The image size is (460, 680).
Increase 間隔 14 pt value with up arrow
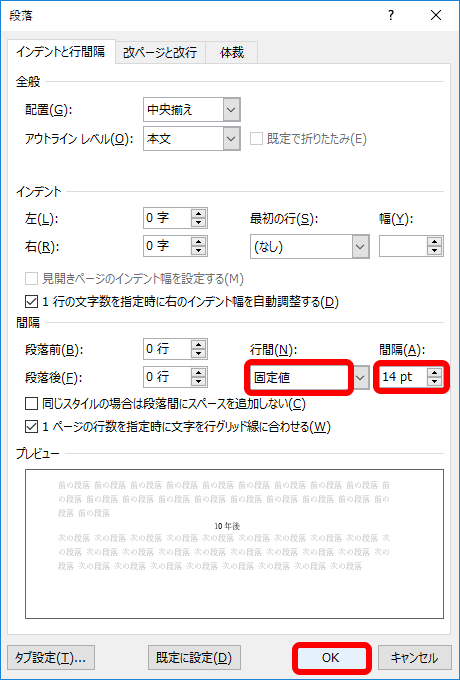[x=434, y=373]
